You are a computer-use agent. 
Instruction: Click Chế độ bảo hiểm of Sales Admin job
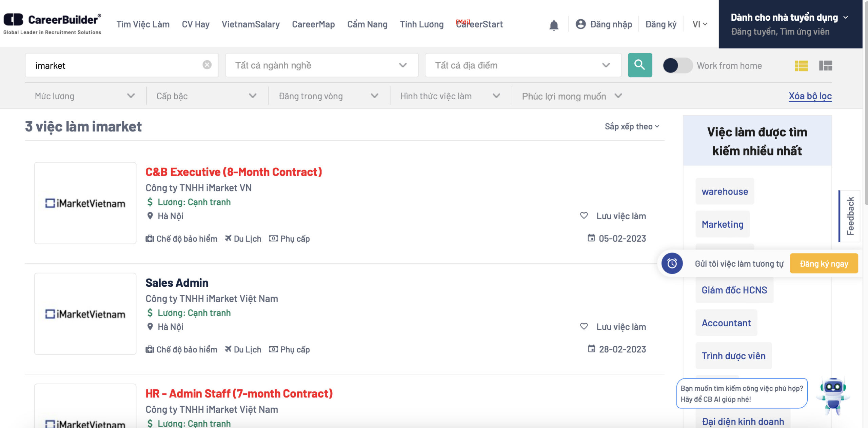coord(181,349)
